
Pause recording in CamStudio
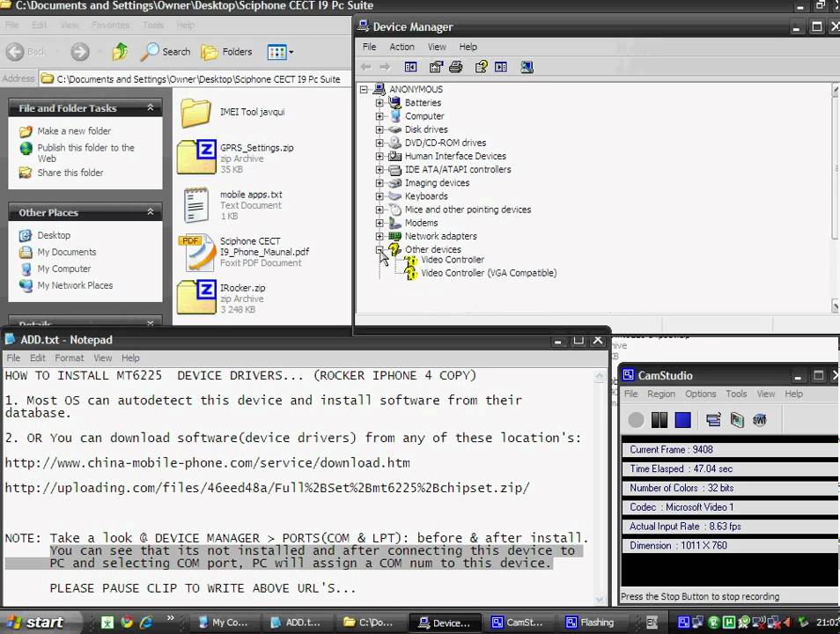(659, 420)
